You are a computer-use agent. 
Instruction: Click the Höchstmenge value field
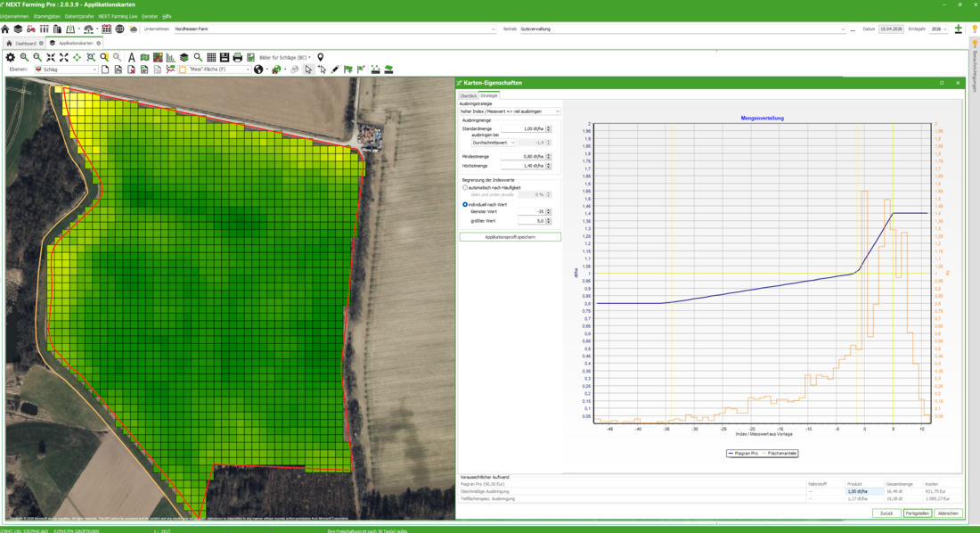point(523,166)
